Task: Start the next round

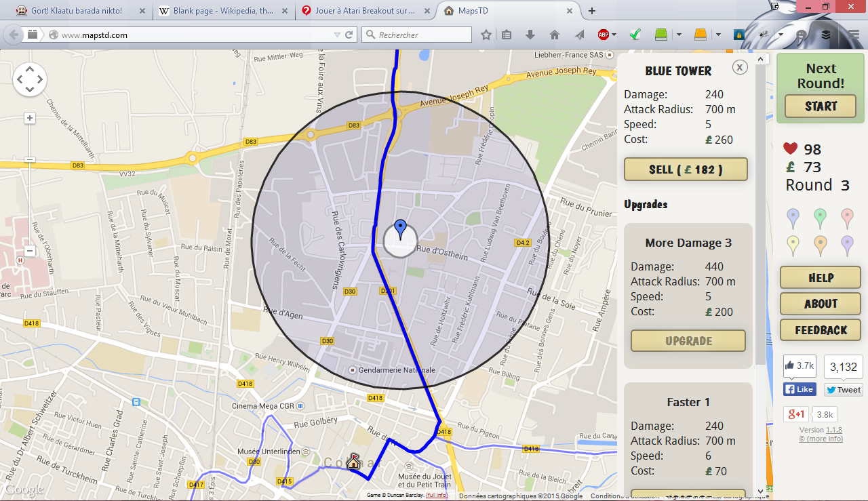Action: pyautogui.click(x=821, y=106)
